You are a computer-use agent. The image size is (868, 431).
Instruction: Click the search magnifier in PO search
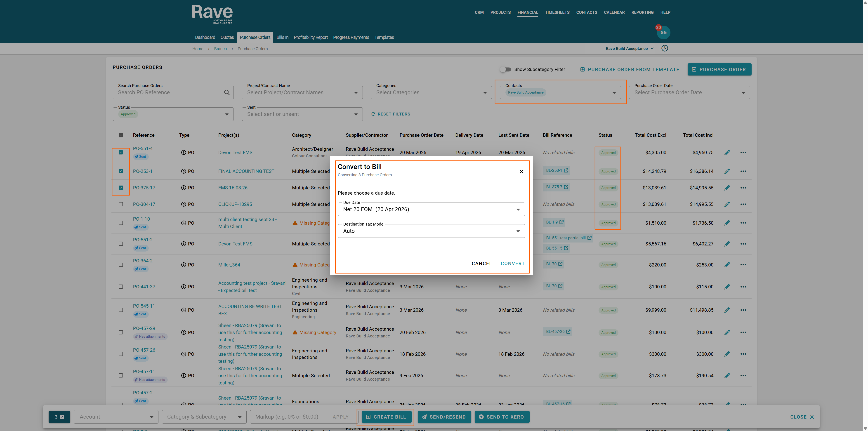pyautogui.click(x=227, y=92)
